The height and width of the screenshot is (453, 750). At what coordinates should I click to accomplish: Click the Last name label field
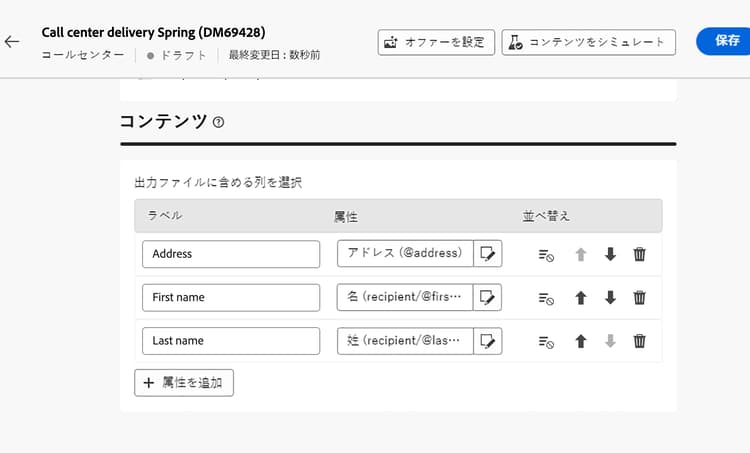tap(231, 341)
